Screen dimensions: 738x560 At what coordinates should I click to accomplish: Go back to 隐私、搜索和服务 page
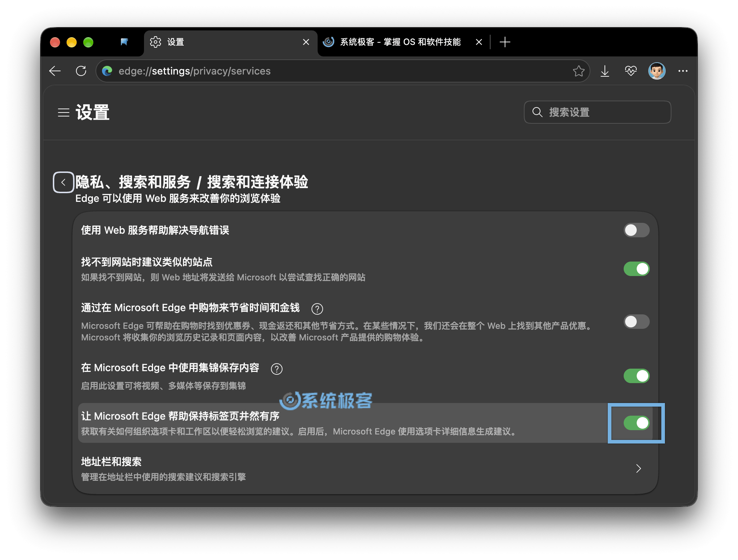point(63,182)
